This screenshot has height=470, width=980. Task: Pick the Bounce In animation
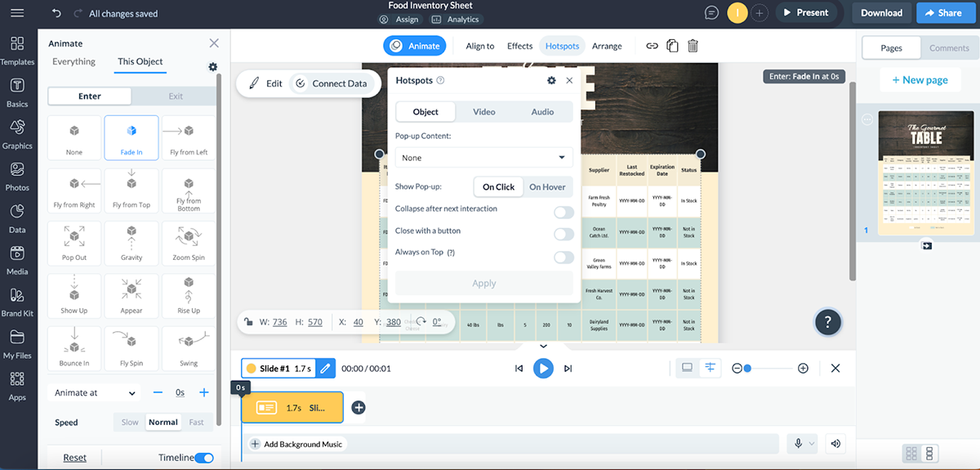74,348
